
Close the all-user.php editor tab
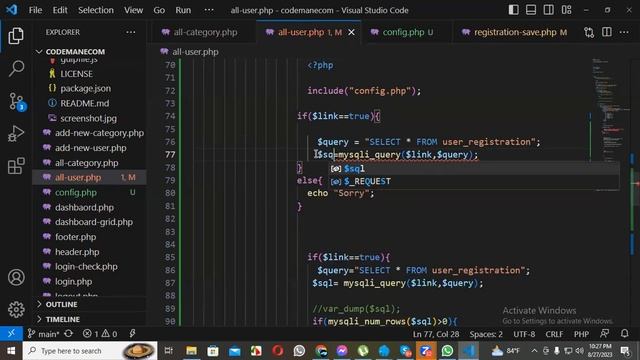tap(351, 32)
